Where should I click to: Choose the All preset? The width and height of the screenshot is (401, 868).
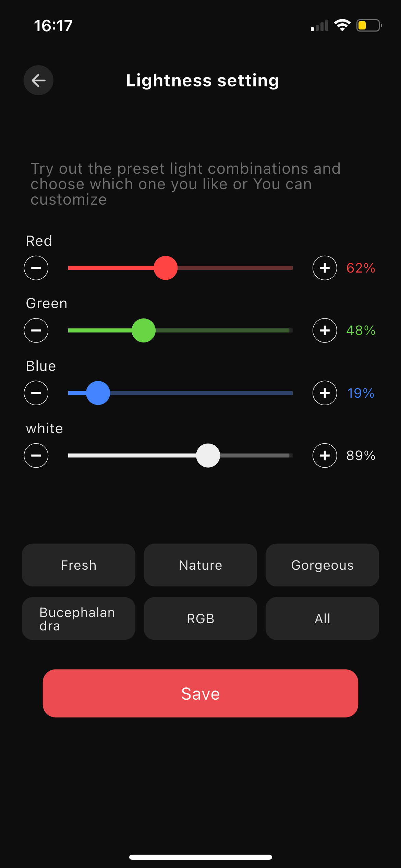coord(322,618)
